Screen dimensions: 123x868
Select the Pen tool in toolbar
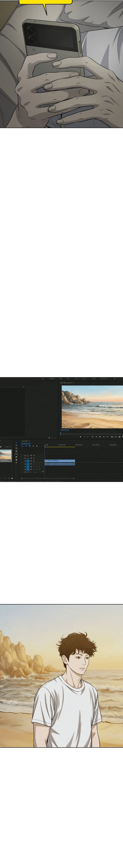pos(16,457)
